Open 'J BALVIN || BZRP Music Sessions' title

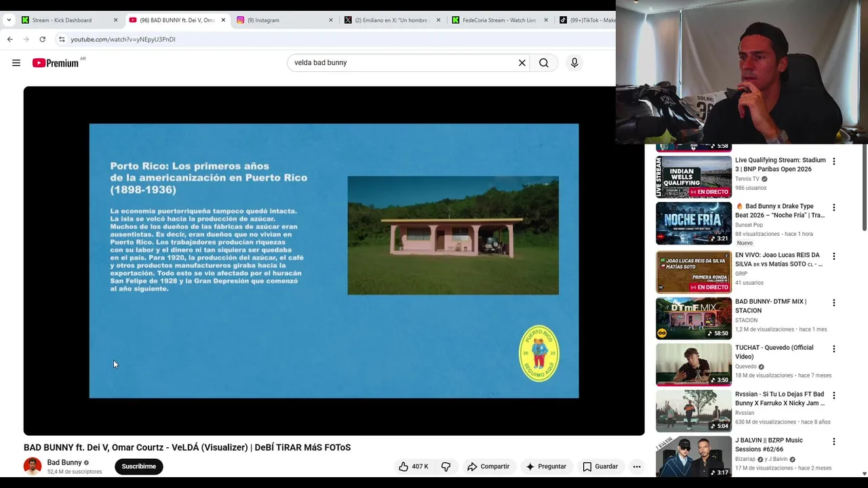(x=769, y=445)
